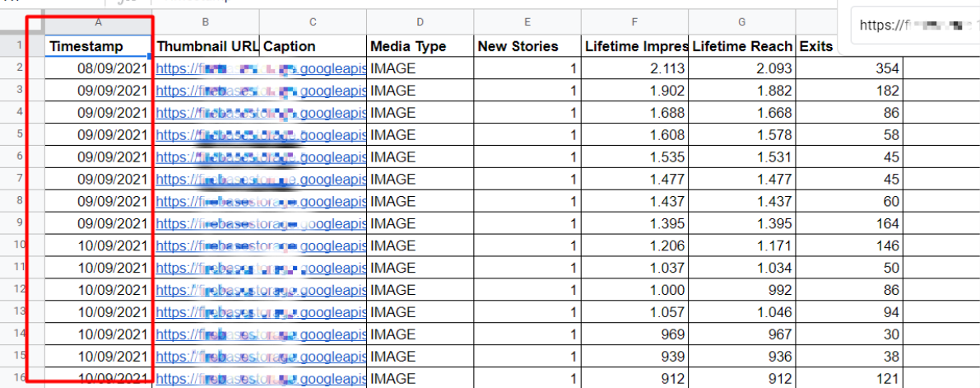The width and height of the screenshot is (980, 388).
Task: Select row 9 via its row number
Action: pyautogui.click(x=17, y=223)
